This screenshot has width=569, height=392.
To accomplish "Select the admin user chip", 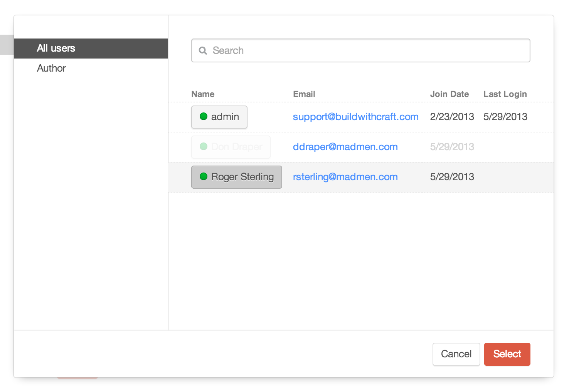I will pyautogui.click(x=219, y=117).
